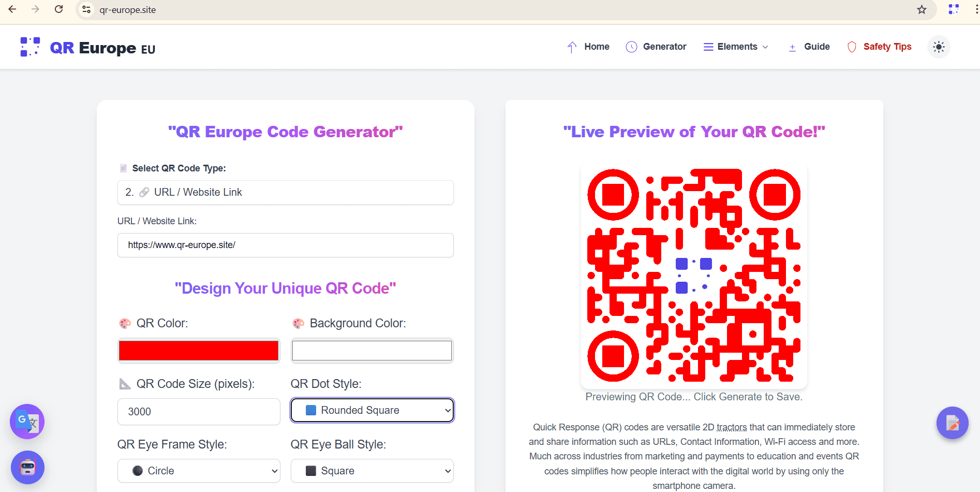
Task: Bookmark this page with star icon
Action: tap(922, 10)
